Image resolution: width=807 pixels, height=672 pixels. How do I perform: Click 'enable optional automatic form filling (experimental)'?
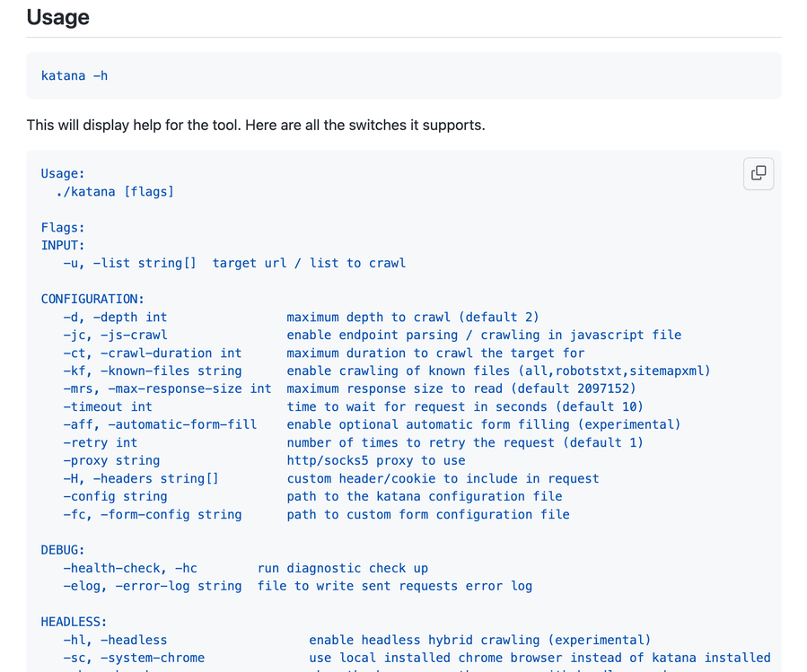[x=484, y=424]
